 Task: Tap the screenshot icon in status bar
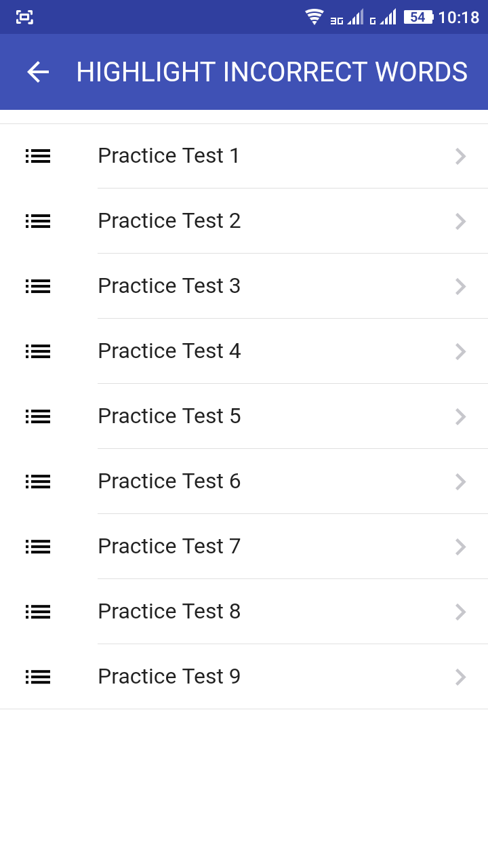[24, 17]
